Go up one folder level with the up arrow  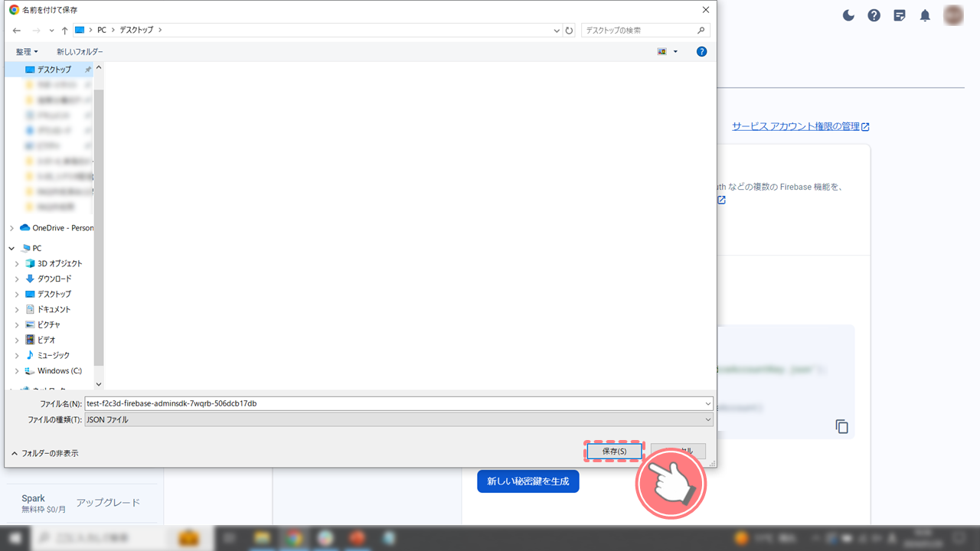[64, 31]
